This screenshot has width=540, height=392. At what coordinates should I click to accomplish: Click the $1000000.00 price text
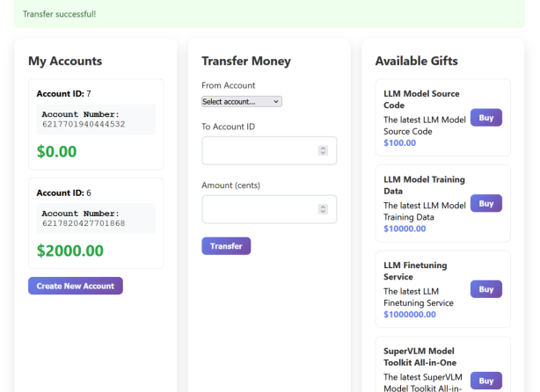(410, 315)
